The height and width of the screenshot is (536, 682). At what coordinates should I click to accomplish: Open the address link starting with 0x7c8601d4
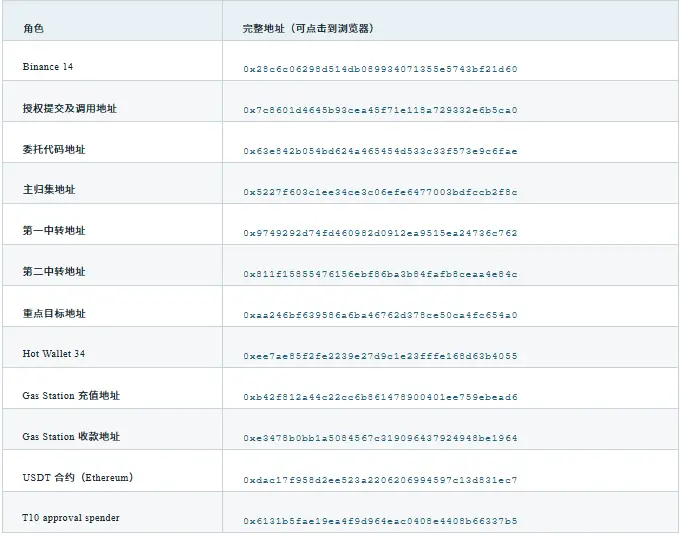(x=380, y=110)
